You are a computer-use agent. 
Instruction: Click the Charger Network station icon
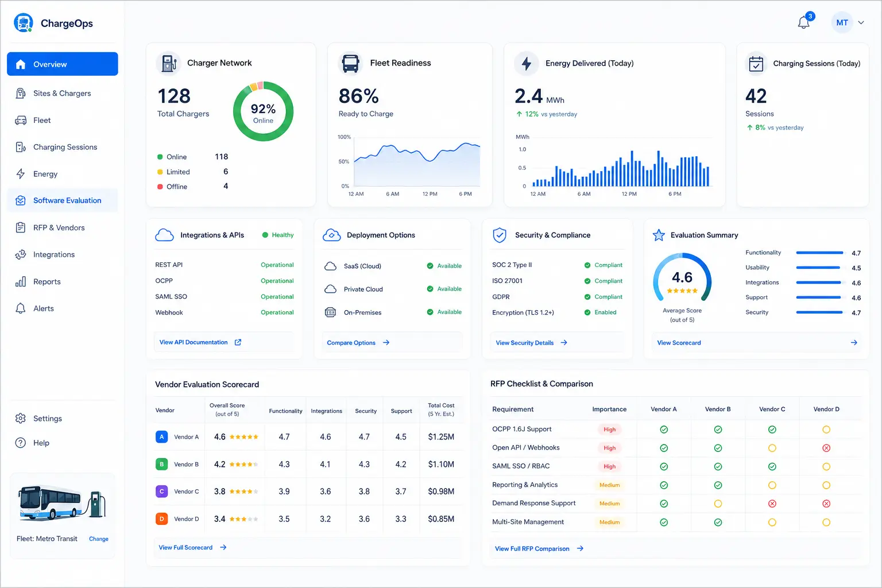(x=169, y=63)
